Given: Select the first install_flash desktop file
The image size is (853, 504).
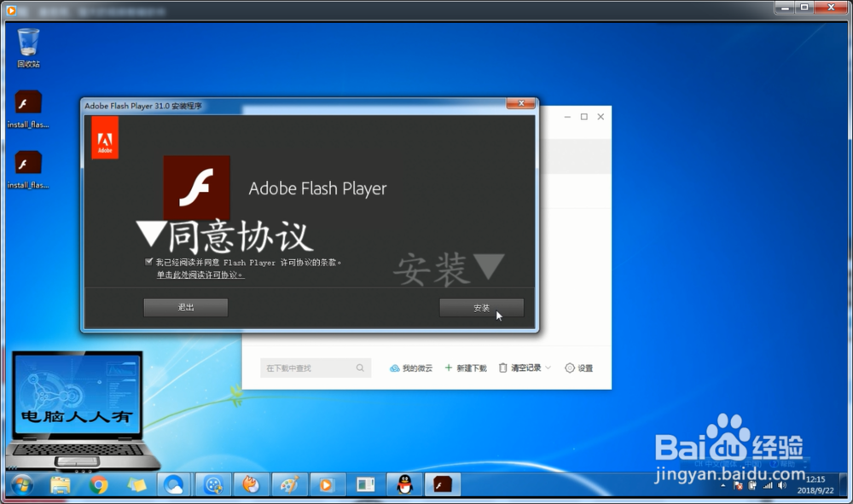Looking at the screenshot, I should click(28, 109).
